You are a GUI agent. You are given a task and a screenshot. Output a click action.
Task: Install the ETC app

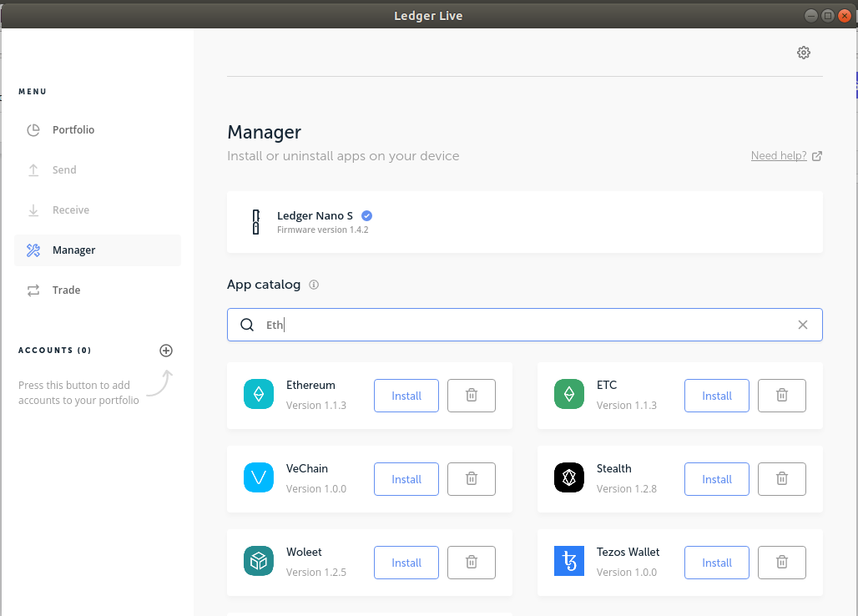click(x=717, y=396)
